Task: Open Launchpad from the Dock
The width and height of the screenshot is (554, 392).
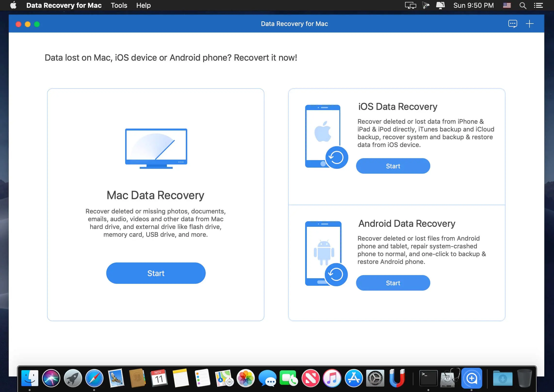Action: (x=73, y=378)
